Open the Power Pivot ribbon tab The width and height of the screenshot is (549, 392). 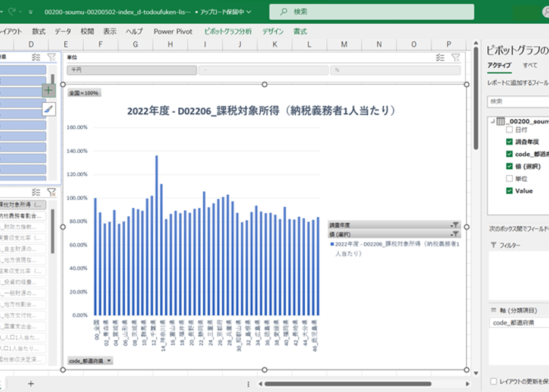coord(173,31)
